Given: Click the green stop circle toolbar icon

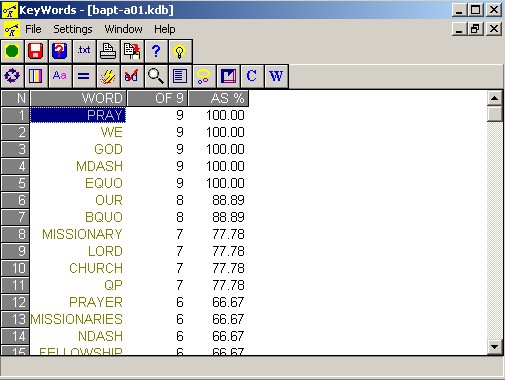Looking at the screenshot, I should (12, 51).
